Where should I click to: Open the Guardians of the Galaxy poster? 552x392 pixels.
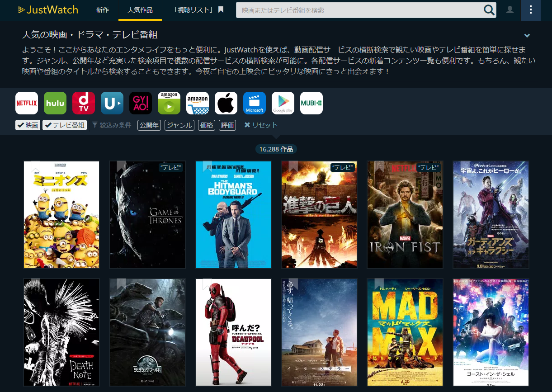pos(491,215)
